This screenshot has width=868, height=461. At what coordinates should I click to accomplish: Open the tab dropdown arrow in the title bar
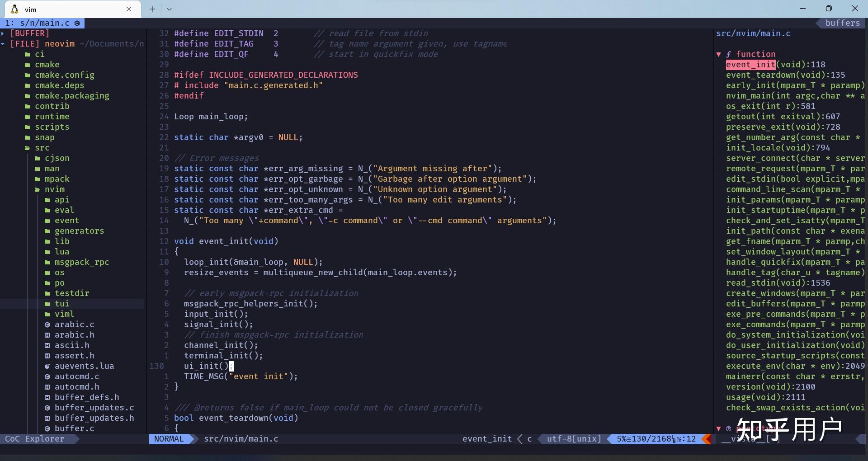point(169,9)
